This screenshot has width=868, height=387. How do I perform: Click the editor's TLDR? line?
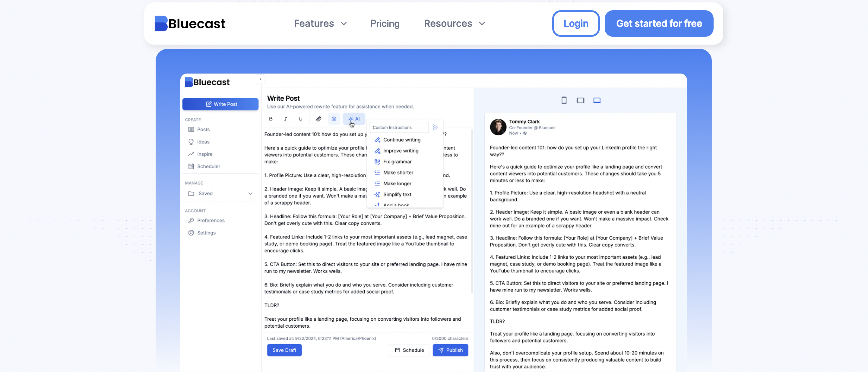[271, 306]
